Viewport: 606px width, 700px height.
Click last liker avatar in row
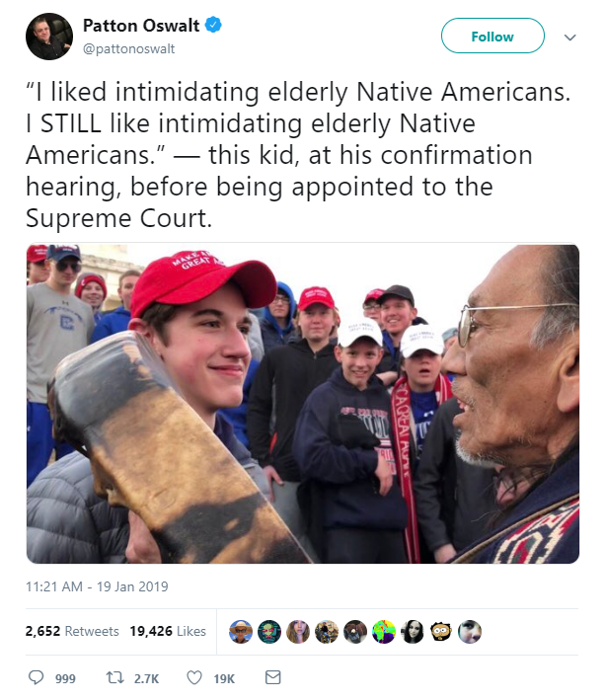click(x=470, y=632)
